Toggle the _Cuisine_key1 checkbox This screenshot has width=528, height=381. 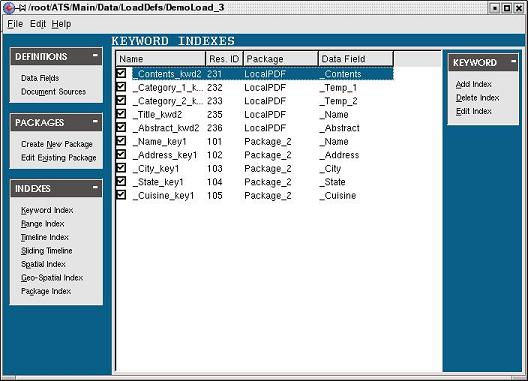pyautogui.click(x=121, y=195)
